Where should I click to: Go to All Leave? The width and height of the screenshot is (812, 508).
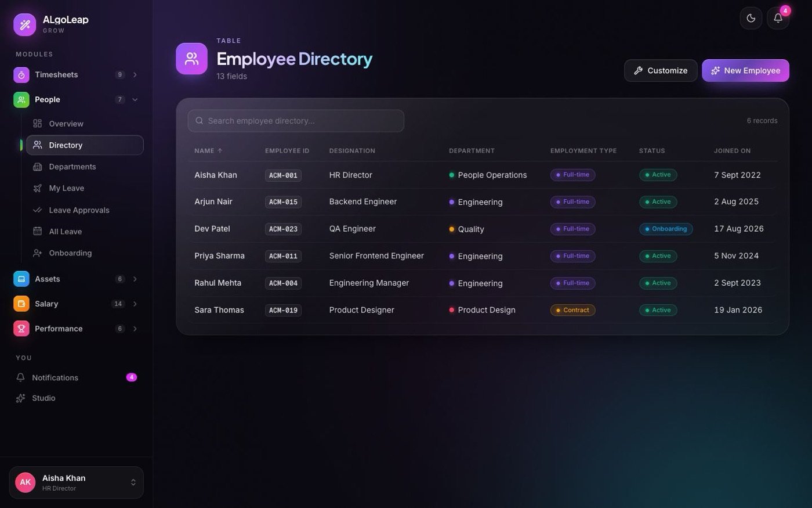[85, 231]
